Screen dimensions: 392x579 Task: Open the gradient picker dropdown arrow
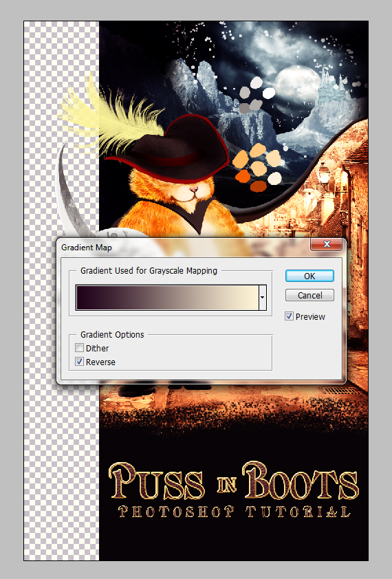(262, 297)
